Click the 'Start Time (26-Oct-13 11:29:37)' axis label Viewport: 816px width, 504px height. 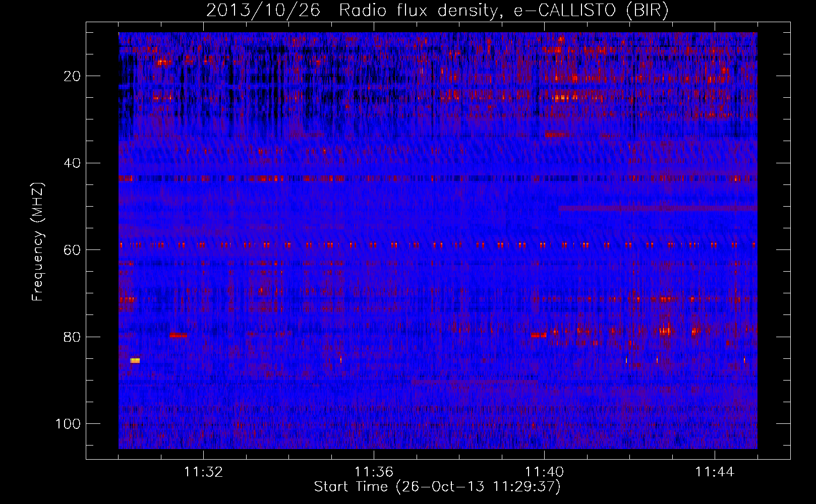437,486
